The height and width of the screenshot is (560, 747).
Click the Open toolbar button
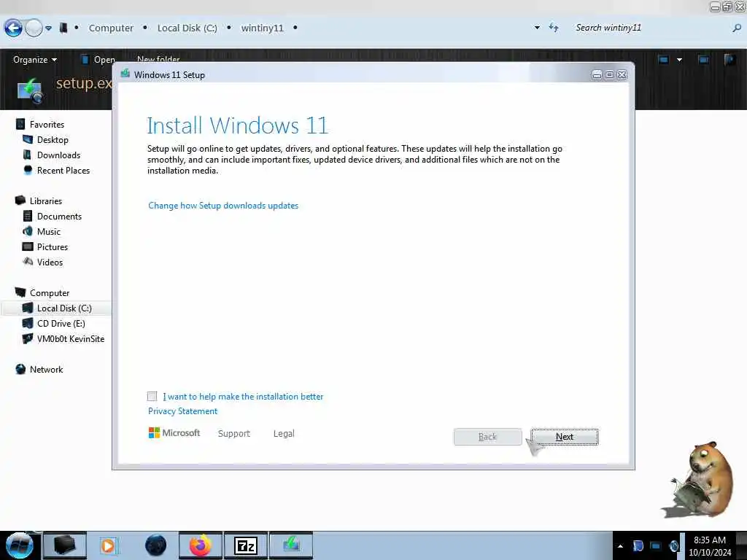click(98, 60)
